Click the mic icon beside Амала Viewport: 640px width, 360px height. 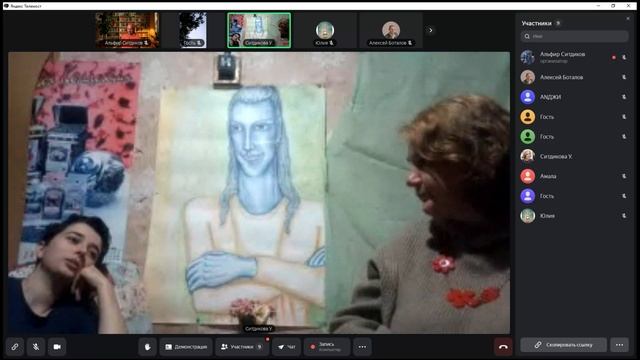(624, 176)
